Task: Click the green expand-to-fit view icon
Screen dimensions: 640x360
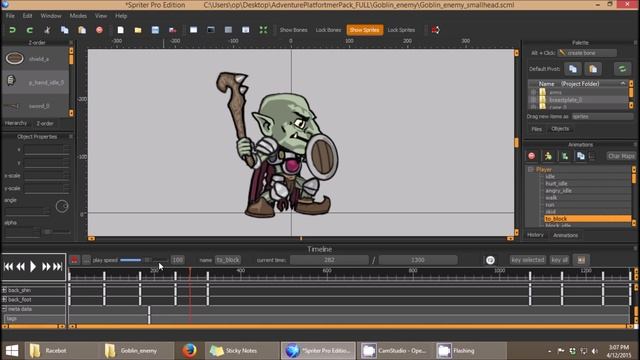Action: [x=263, y=30]
